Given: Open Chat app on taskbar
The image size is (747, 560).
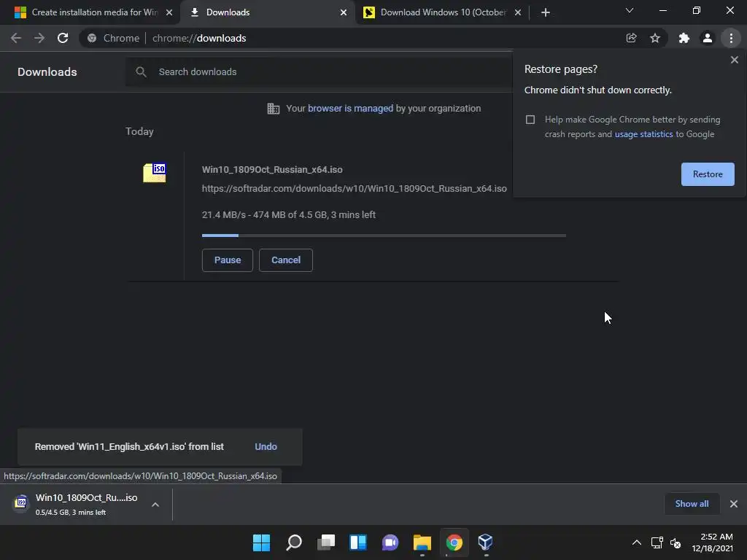Looking at the screenshot, I should point(390,542).
